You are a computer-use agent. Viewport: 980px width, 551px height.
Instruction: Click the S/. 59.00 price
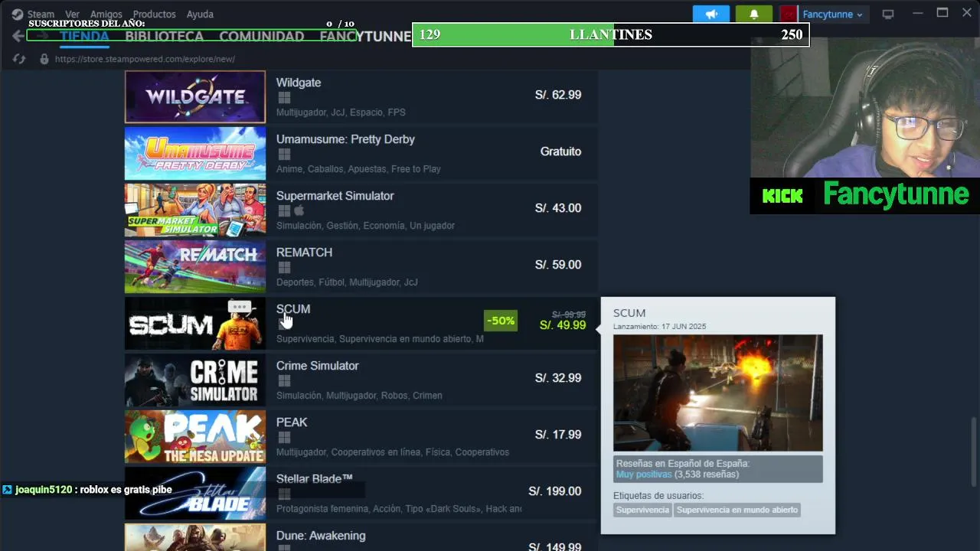pos(558,265)
